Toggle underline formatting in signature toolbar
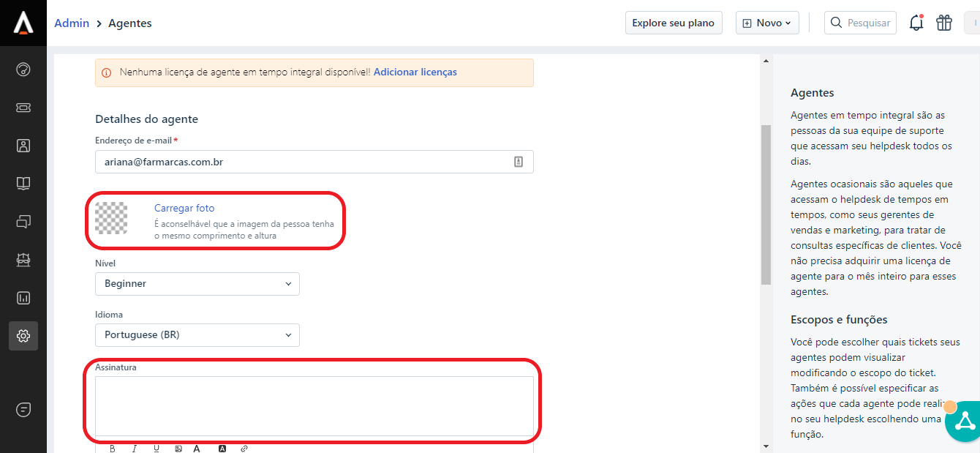 [157, 448]
